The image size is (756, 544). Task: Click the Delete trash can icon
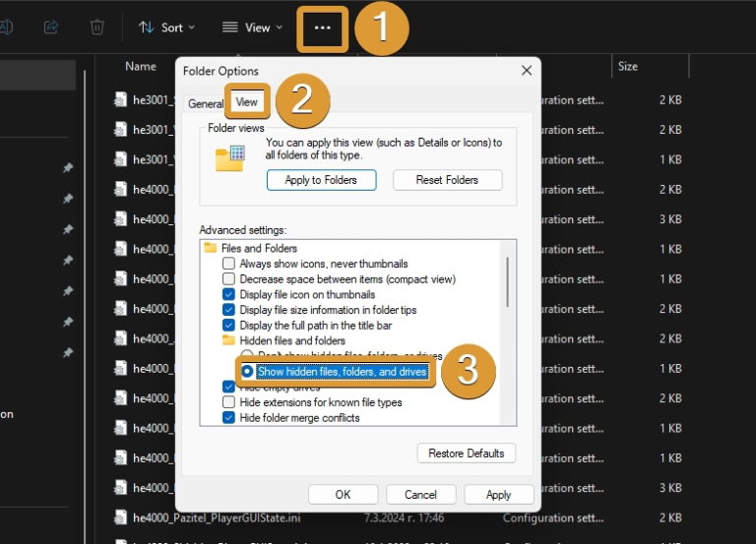click(x=97, y=28)
